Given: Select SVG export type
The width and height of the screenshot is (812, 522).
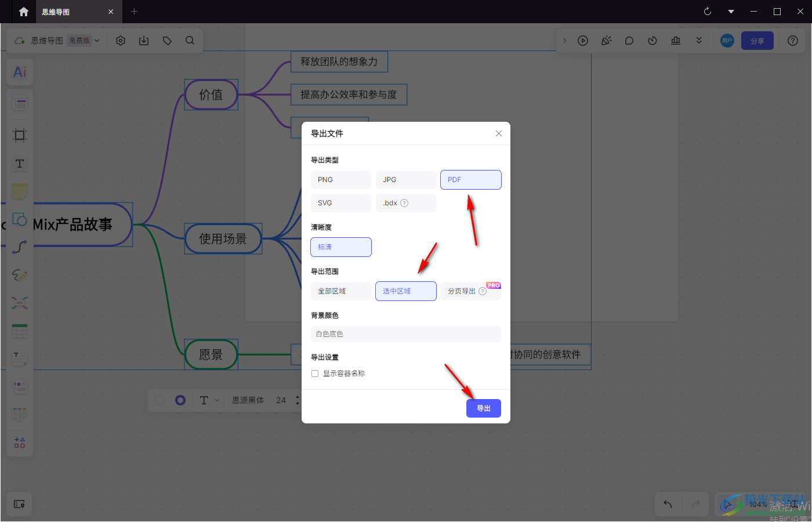Looking at the screenshot, I should (x=341, y=203).
